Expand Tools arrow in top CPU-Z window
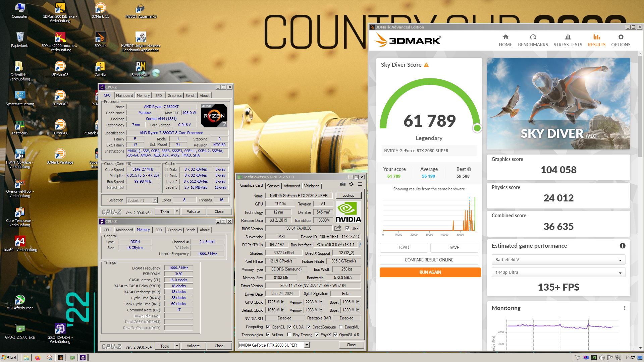The height and width of the screenshot is (362, 644). (177, 212)
